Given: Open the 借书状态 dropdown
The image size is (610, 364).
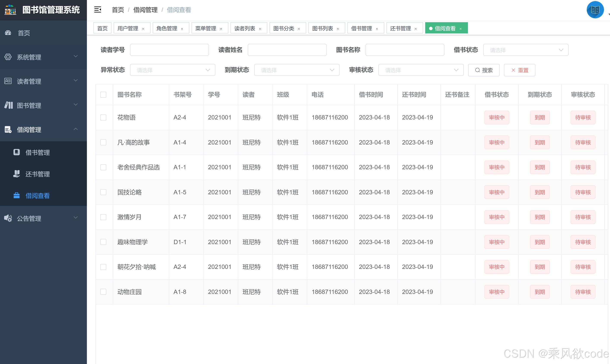Looking at the screenshot, I should click(x=525, y=50).
